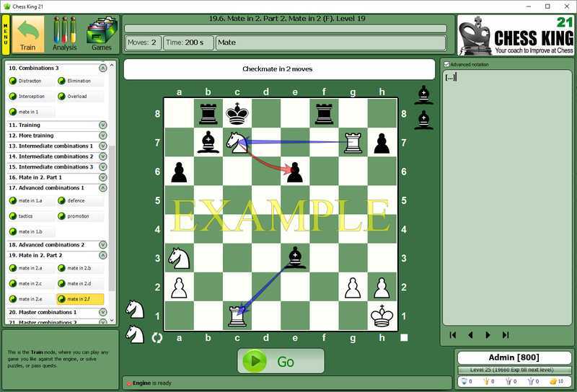
Task: Jump to the first move in notation
Action: click(x=453, y=335)
